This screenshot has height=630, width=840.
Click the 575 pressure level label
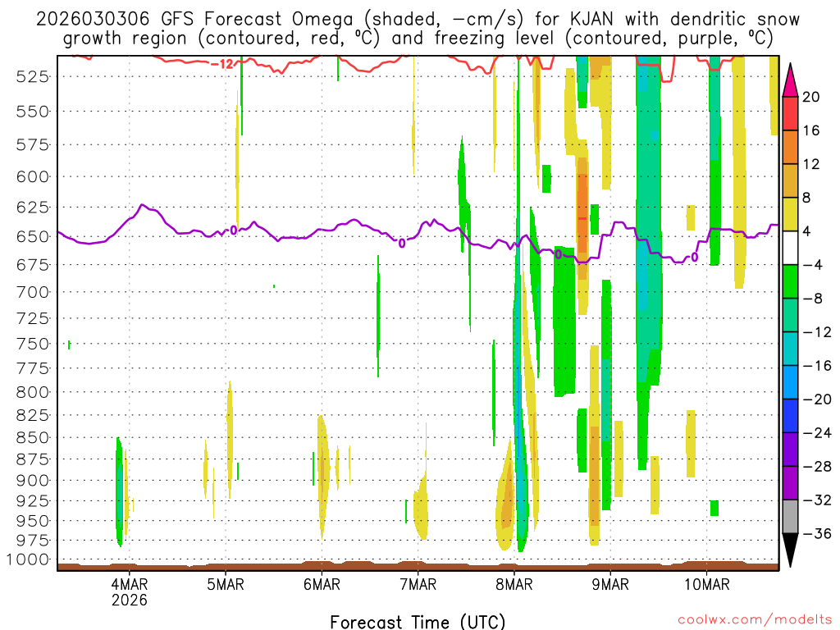(x=32, y=144)
